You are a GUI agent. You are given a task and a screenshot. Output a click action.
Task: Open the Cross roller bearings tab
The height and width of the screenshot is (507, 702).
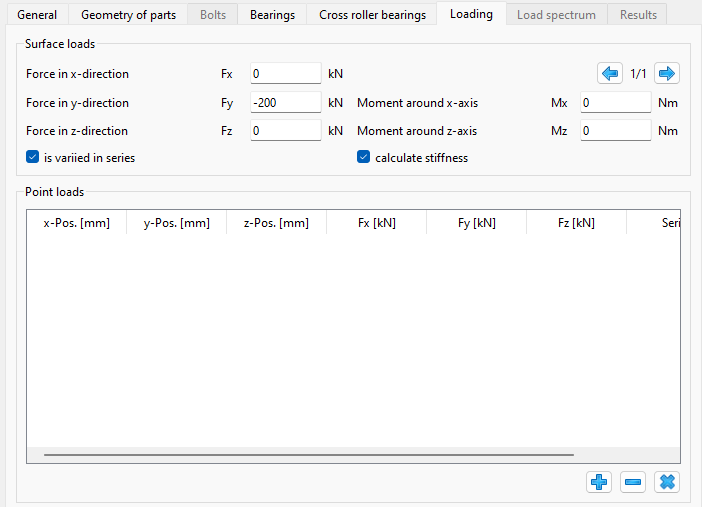tap(372, 15)
